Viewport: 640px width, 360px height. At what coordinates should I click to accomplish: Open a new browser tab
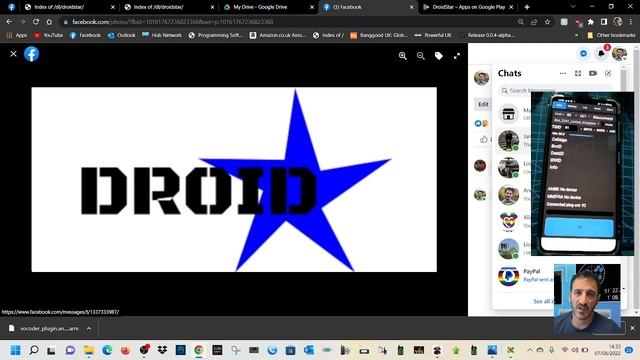[527, 7]
